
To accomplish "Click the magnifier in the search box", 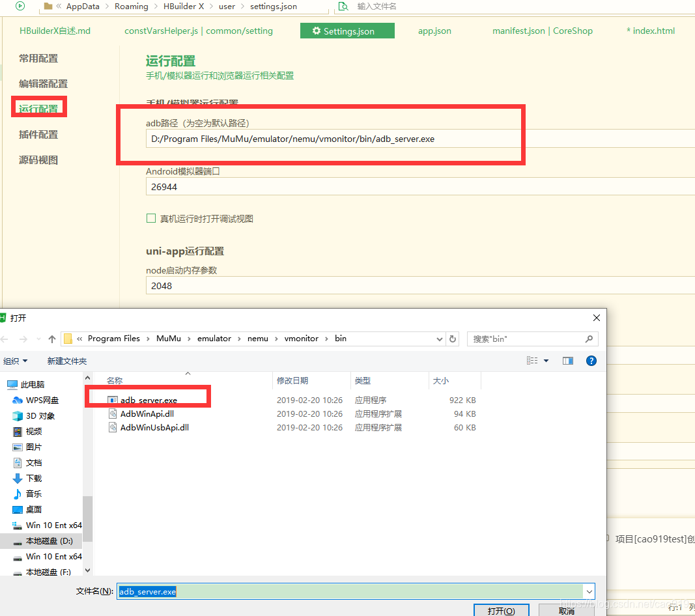I will (589, 339).
